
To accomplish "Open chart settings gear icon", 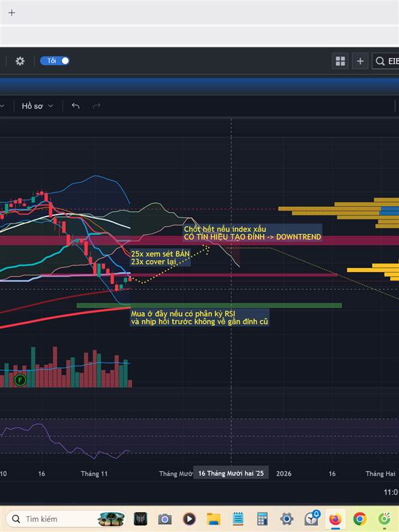I will point(20,61).
